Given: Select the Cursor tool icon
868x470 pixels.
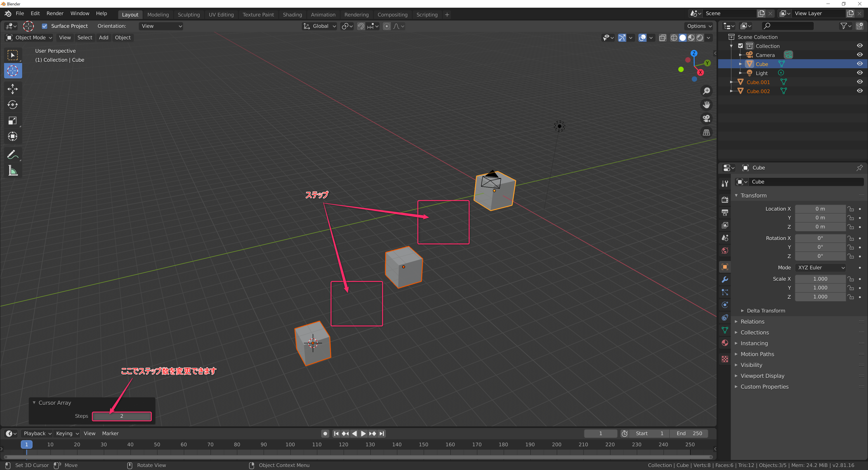Looking at the screenshot, I should coord(13,71).
